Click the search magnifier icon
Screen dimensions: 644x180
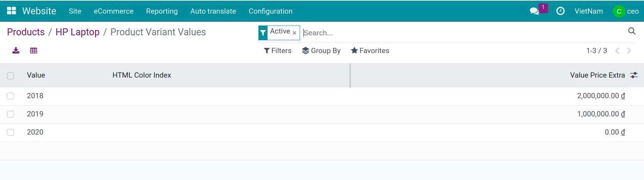631,31
